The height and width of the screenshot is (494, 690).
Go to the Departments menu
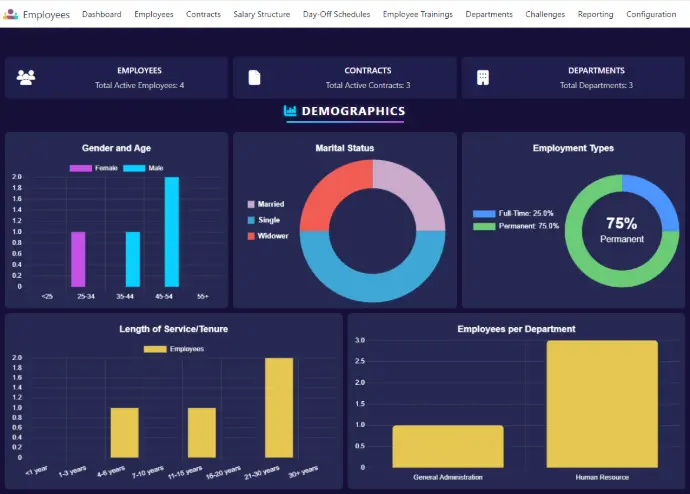(x=489, y=14)
